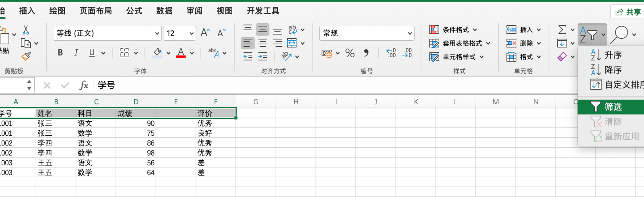Toggle Bold formatting
The width and height of the screenshot is (644, 197).
(60, 53)
